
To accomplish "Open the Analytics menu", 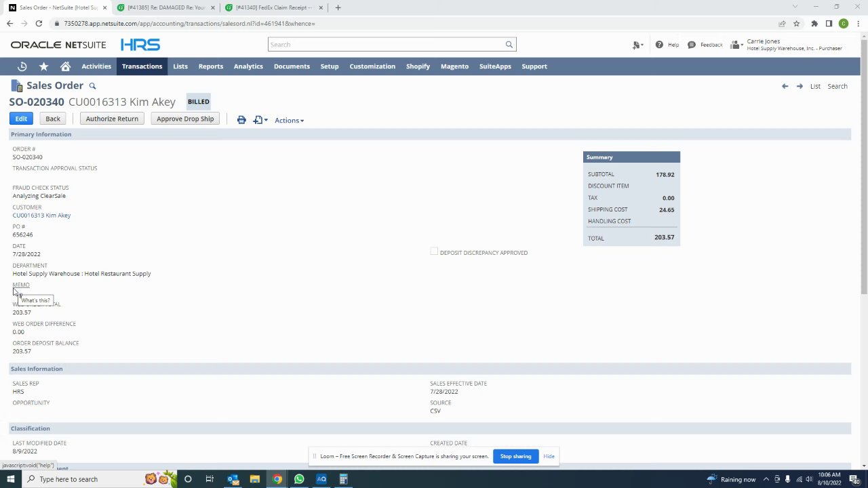I will pyautogui.click(x=248, y=66).
